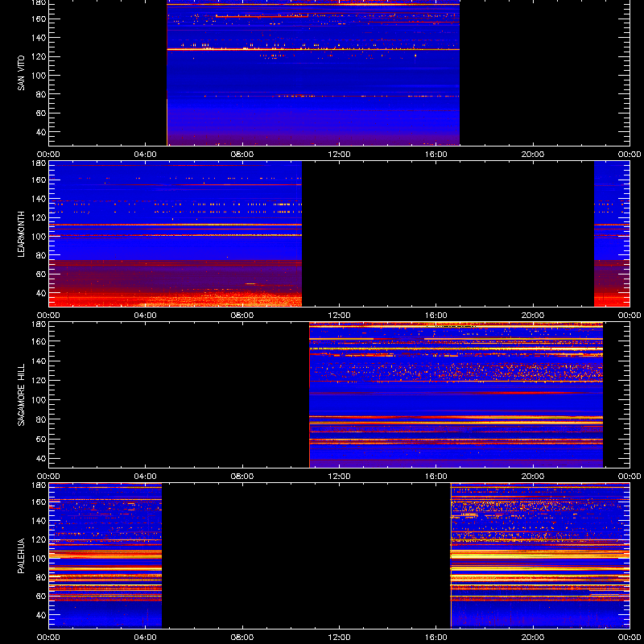This screenshot has width=644, height=644.
Task: Click the 100 frequency label on San Vito axis
Action: click(x=39, y=75)
